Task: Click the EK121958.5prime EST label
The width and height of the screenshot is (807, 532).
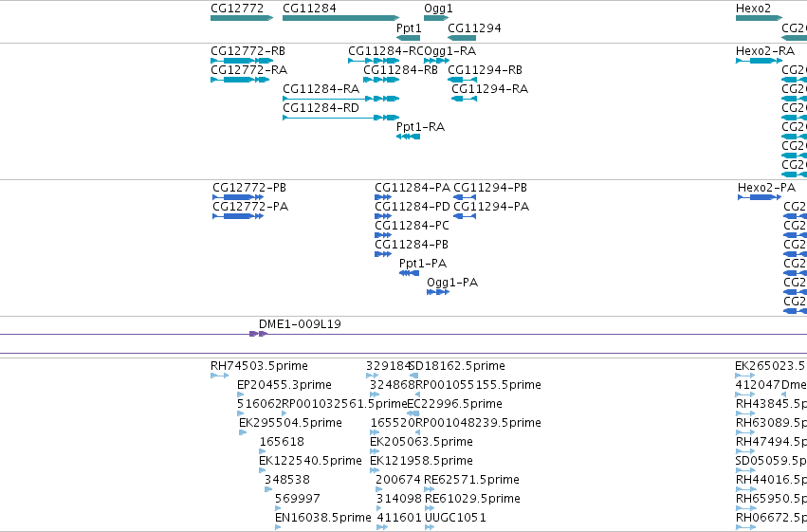Action: click(421, 461)
